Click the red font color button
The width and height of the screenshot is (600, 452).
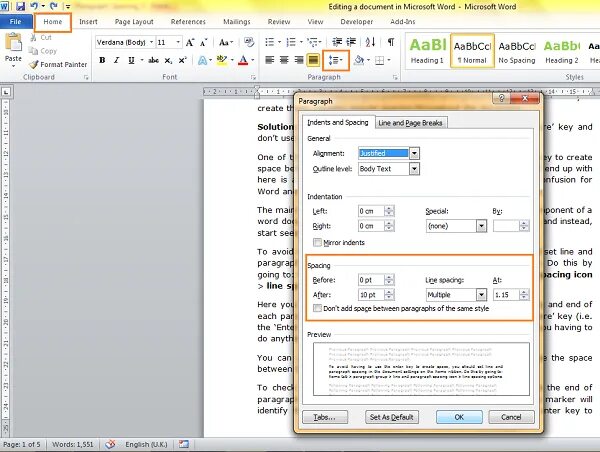(243, 60)
